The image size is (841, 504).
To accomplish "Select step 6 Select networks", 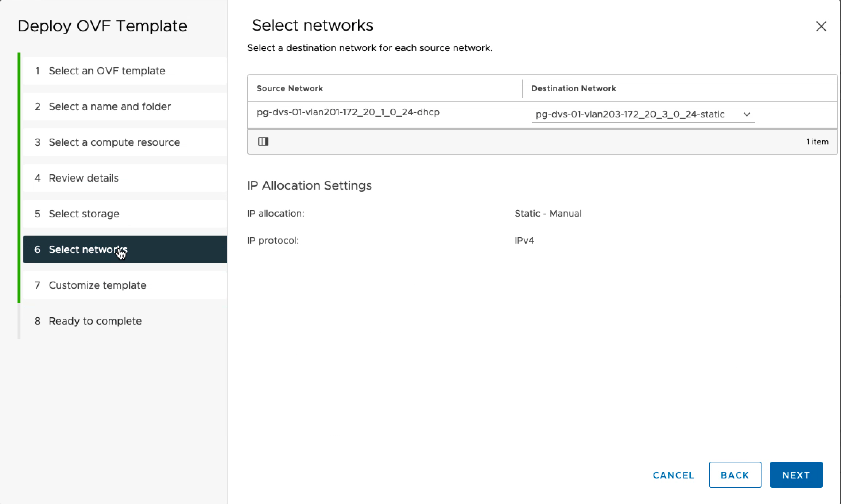I will [88, 249].
